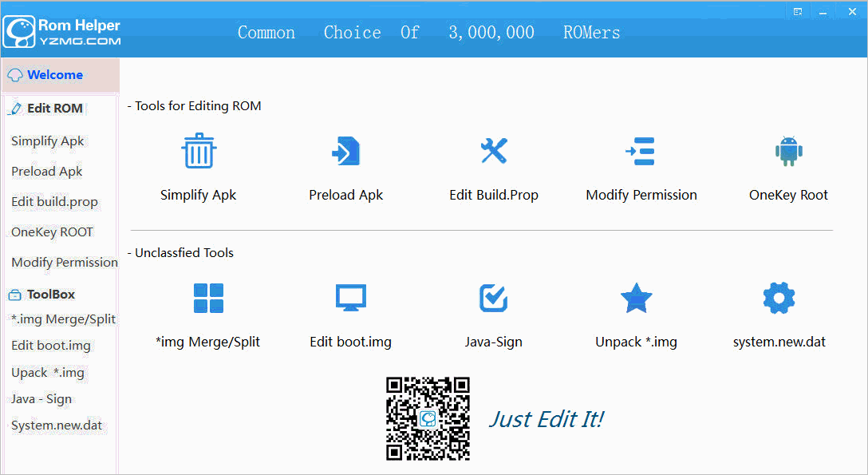Choose Edit build.prop in the sidebar
This screenshot has width=868, height=475.
coord(54,201)
